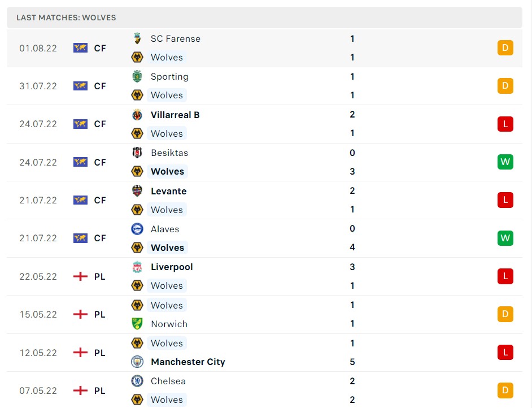This screenshot has height=408, width=532.
Task: Click the CF flag icon beside 01.08.22
Action: [79, 48]
